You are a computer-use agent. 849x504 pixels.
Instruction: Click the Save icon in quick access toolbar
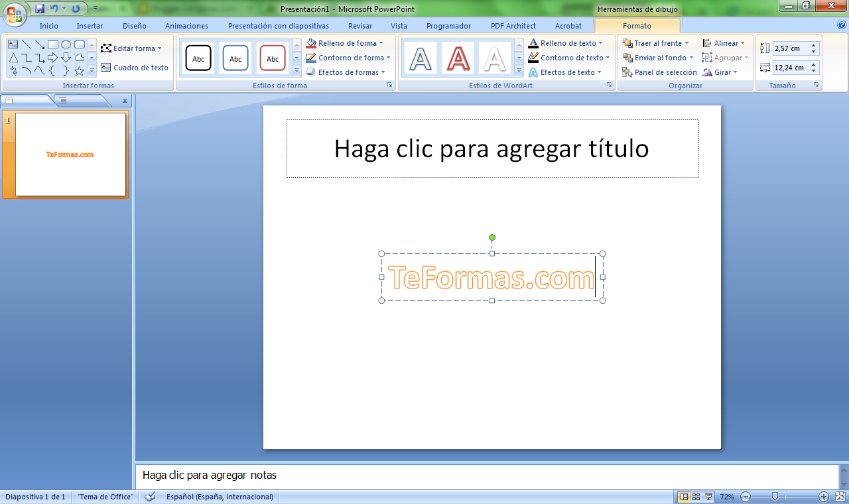(40, 9)
